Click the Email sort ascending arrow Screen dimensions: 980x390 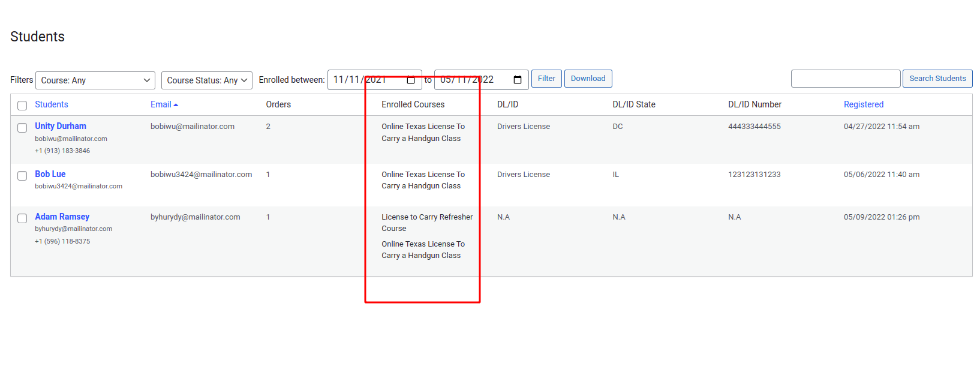(x=176, y=105)
